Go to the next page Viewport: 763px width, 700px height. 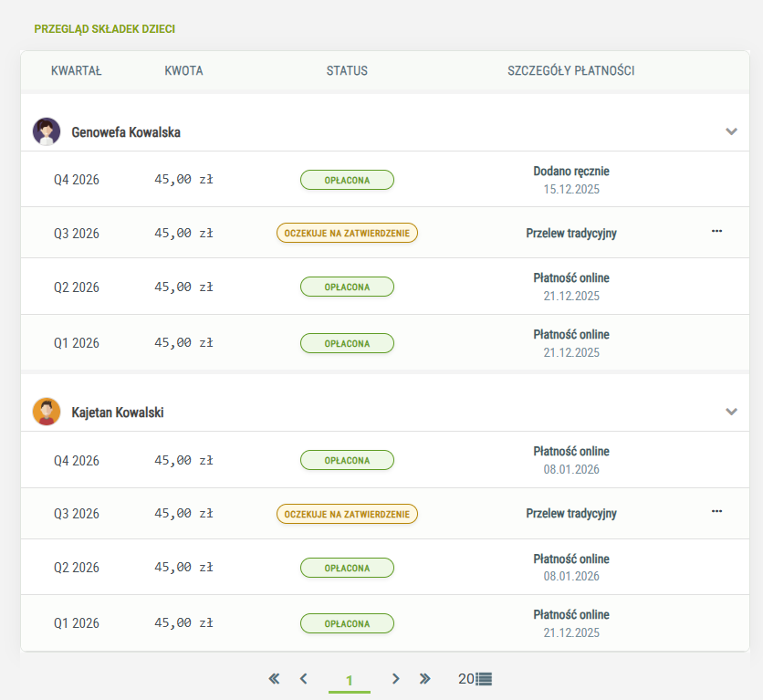tap(395, 678)
